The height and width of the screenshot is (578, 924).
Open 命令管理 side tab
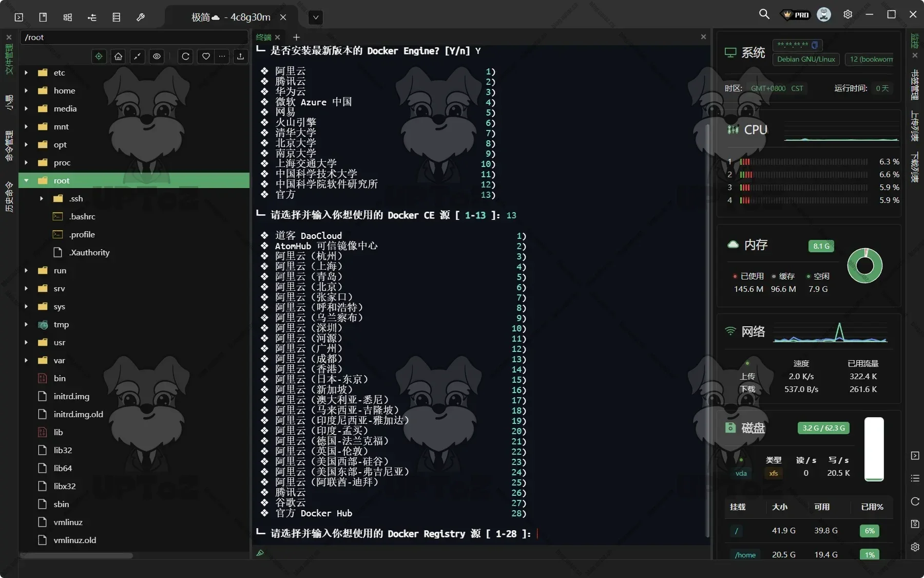(x=9, y=146)
